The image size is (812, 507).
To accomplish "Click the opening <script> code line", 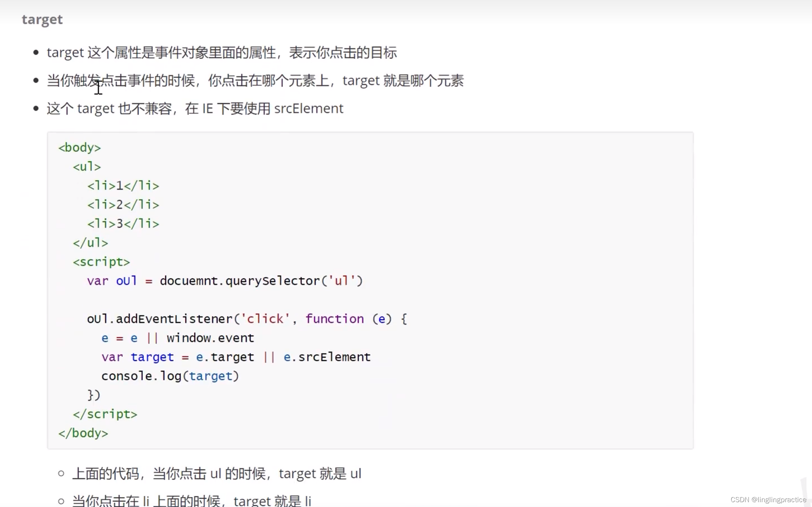I will [x=101, y=262].
